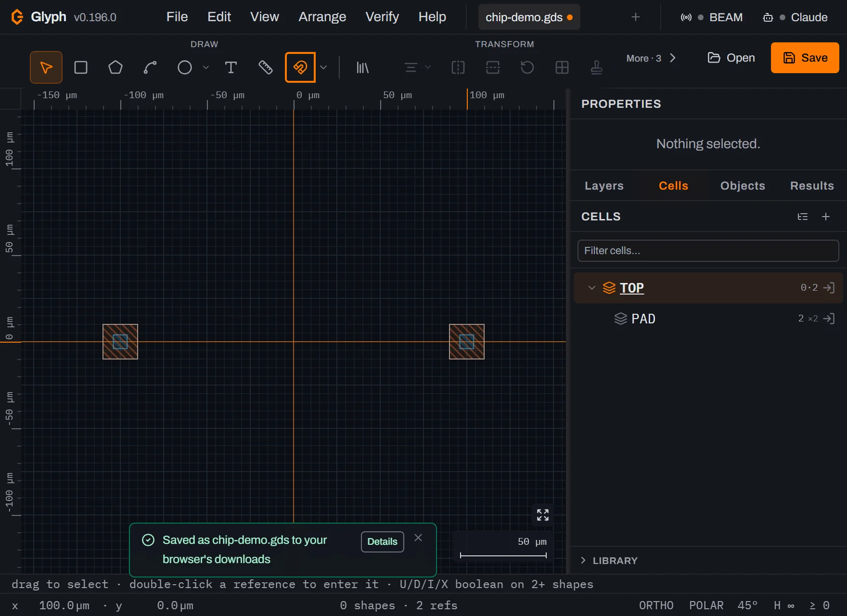847x616 pixels.
Task: Select the rectangle draw tool
Action: (x=81, y=67)
